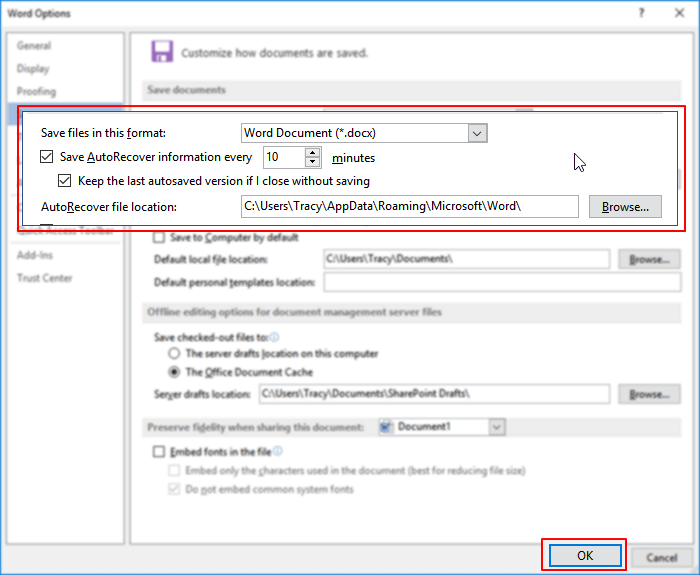The image size is (700, 575).
Task: Open the Proofing options category
Action: click(x=37, y=92)
